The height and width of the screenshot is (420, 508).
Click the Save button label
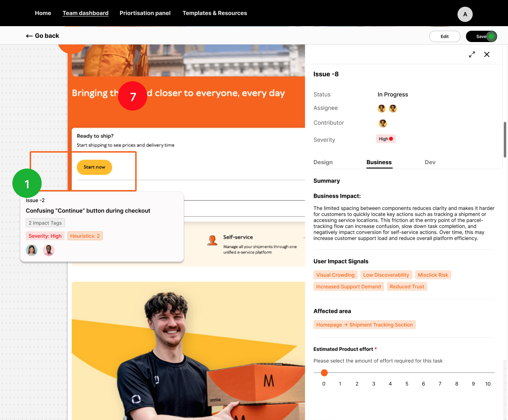tap(481, 36)
